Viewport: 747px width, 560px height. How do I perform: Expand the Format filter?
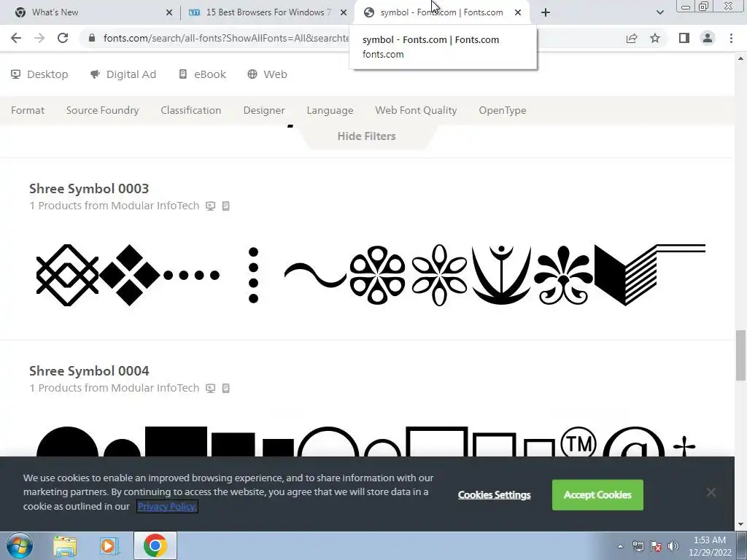(x=28, y=111)
